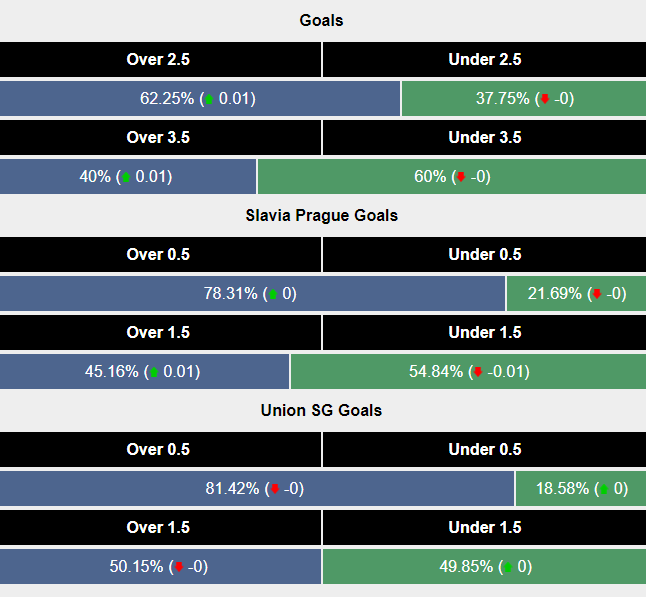Click green up arrow in Goals Over 3.5 bar
Viewport: 646px width, 597px height.
point(126,177)
